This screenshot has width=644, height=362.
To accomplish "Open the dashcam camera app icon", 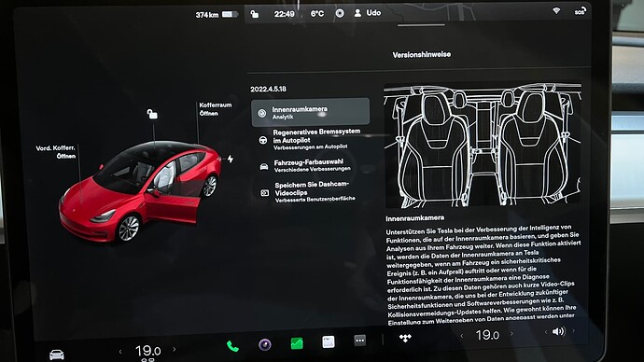I will click(264, 344).
